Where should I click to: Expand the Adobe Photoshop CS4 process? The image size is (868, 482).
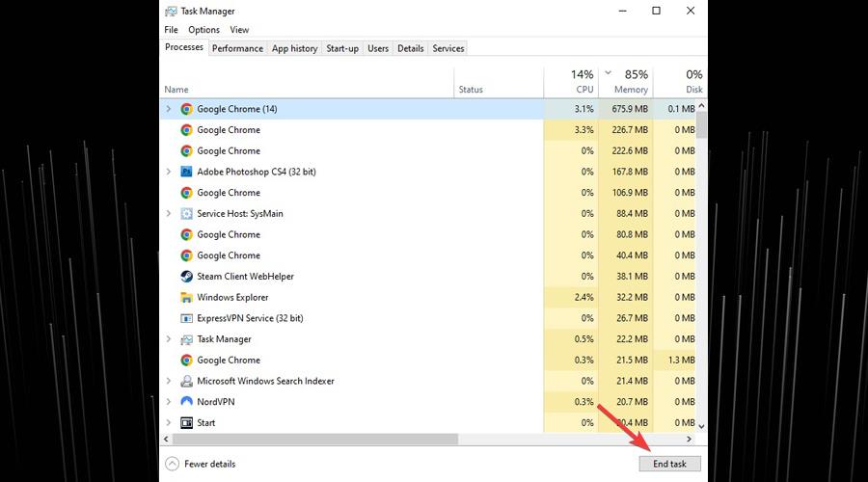coord(168,172)
